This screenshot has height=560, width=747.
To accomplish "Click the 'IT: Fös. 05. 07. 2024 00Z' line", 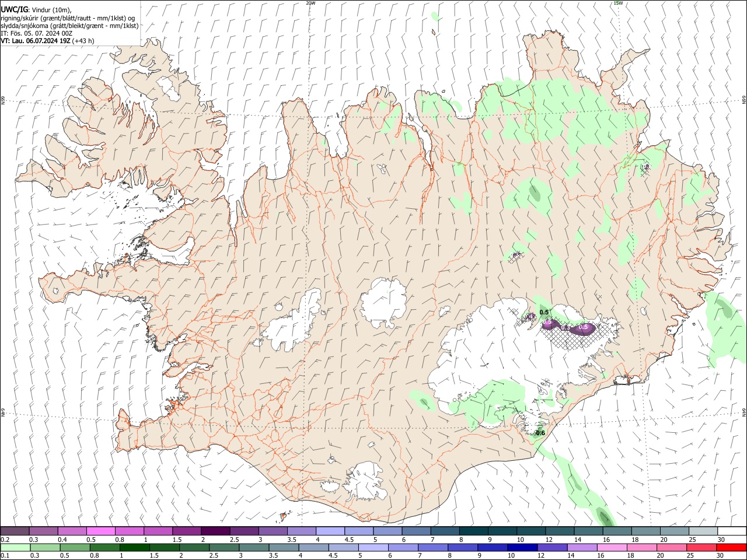I will click(36, 33).
